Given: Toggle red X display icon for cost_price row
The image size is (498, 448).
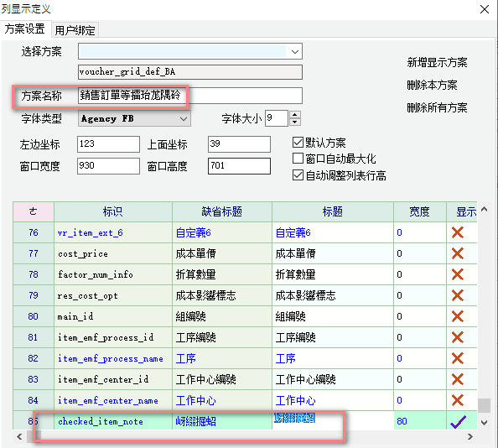Looking at the screenshot, I should point(458,253).
